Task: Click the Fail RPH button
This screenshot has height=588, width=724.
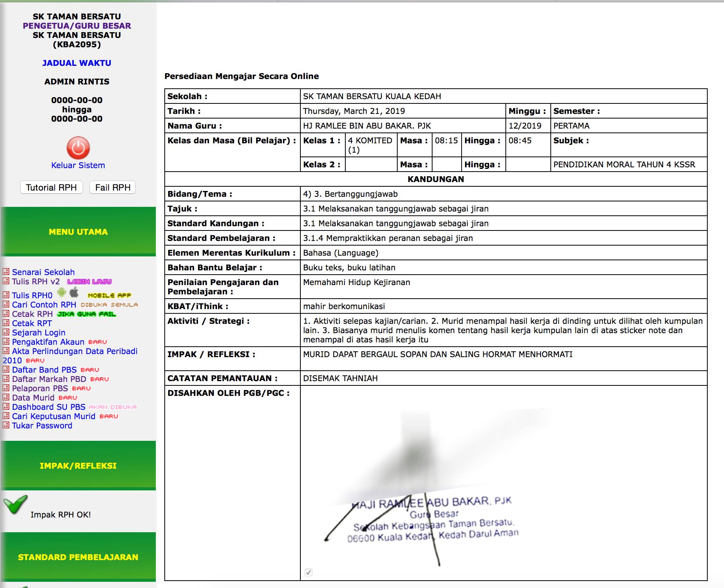Action: (113, 187)
